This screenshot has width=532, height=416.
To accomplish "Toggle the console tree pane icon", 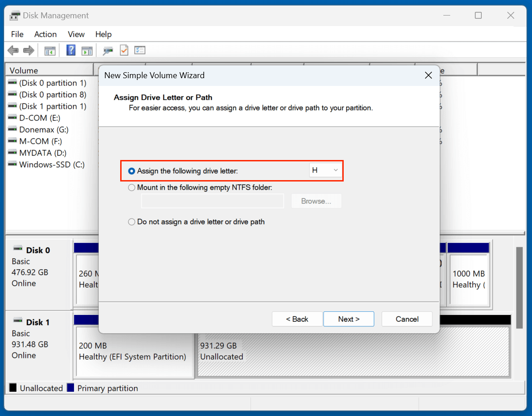I will pyautogui.click(x=50, y=50).
